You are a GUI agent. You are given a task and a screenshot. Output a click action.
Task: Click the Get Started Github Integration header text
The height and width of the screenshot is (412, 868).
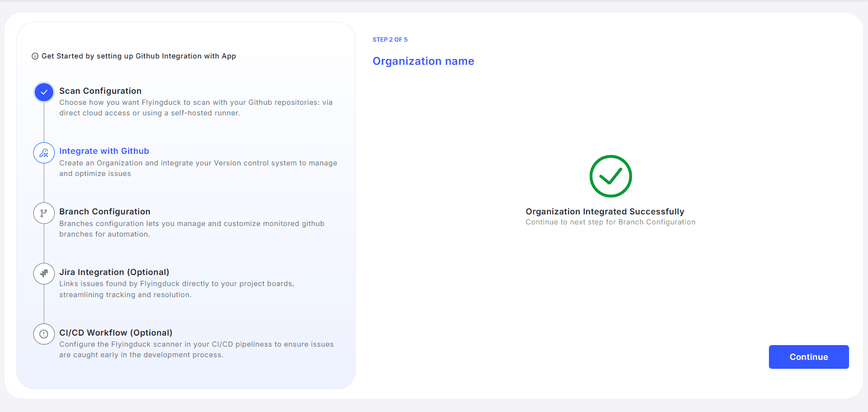139,56
